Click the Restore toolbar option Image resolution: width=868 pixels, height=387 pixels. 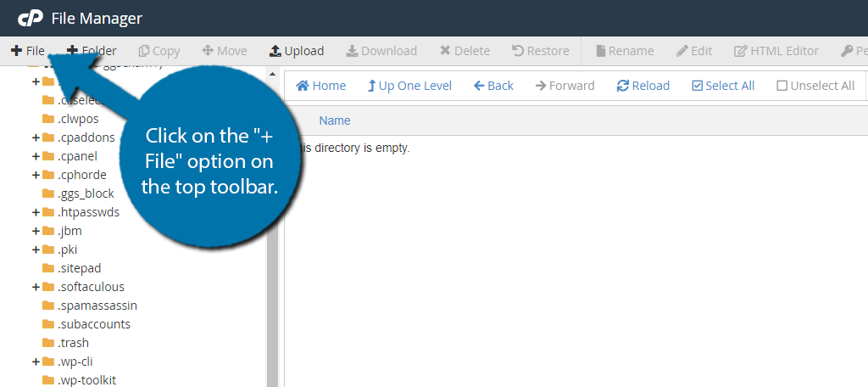tap(540, 51)
